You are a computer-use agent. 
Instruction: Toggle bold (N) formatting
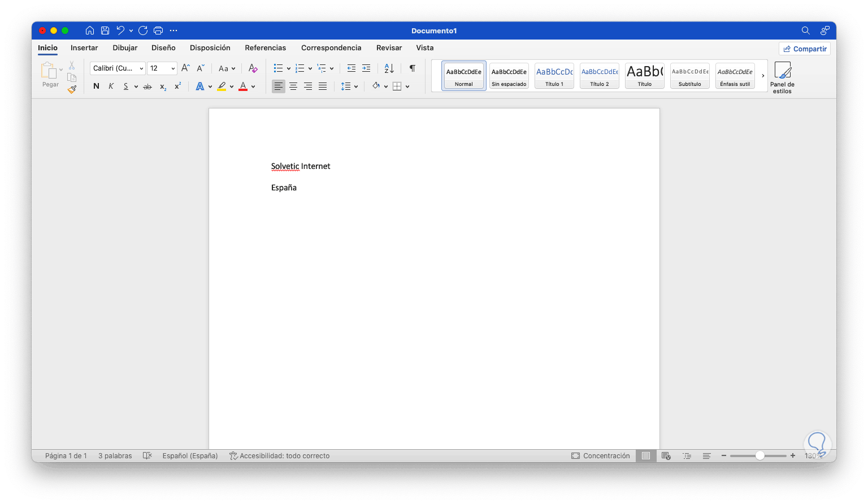pyautogui.click(x=96, y=86)
